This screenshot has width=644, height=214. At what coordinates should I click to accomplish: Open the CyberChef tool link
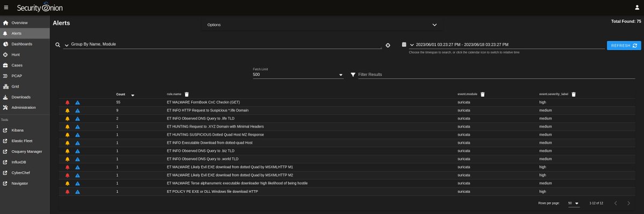25,173
